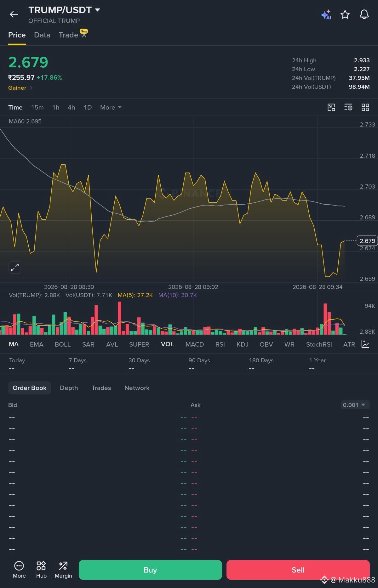Switch to the Price tab
This screenshot has width=378, height=588.
pyautogui.click(x=17, y=35)
